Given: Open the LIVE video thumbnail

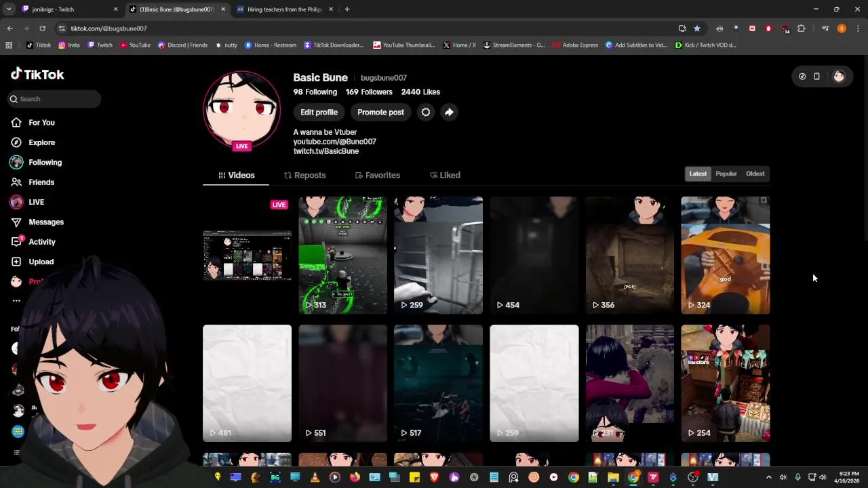Looking at the screenshot, I should pos(247,256).
